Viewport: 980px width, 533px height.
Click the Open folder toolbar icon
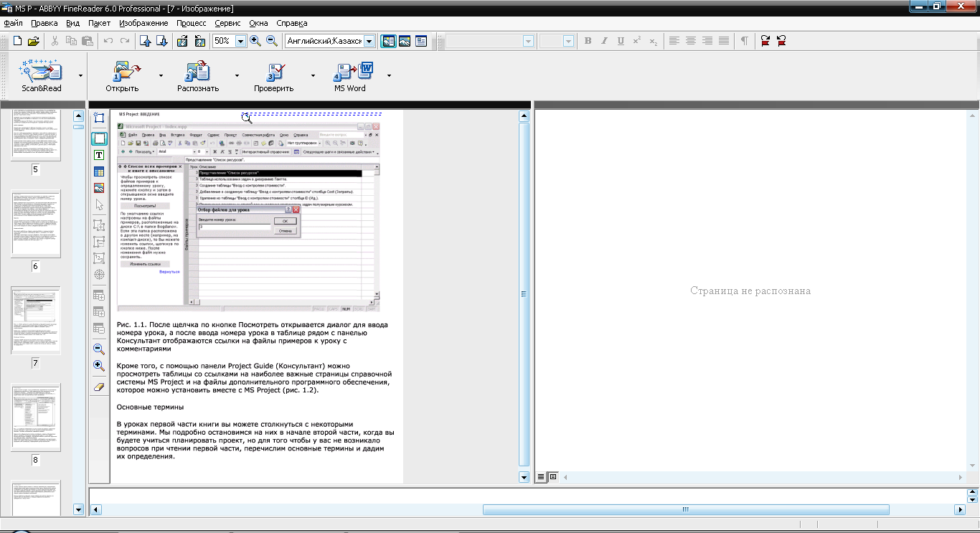[x=33, y=41]
